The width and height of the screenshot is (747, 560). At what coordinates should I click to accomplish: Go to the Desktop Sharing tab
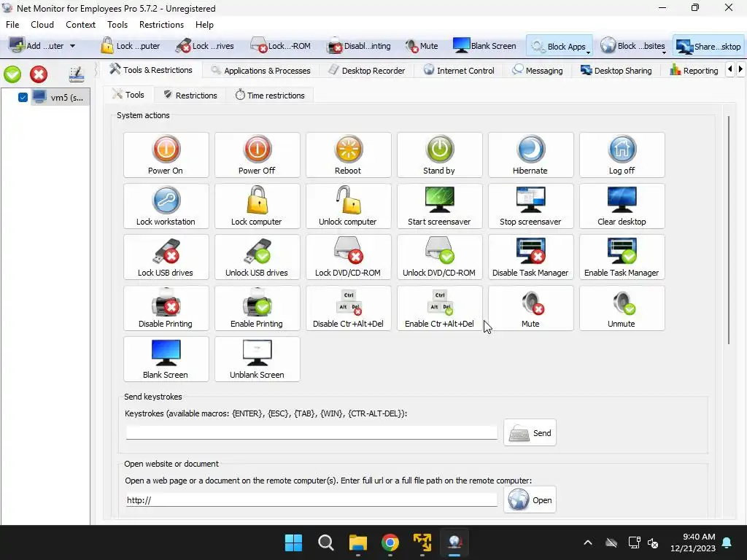coord(616,71)
